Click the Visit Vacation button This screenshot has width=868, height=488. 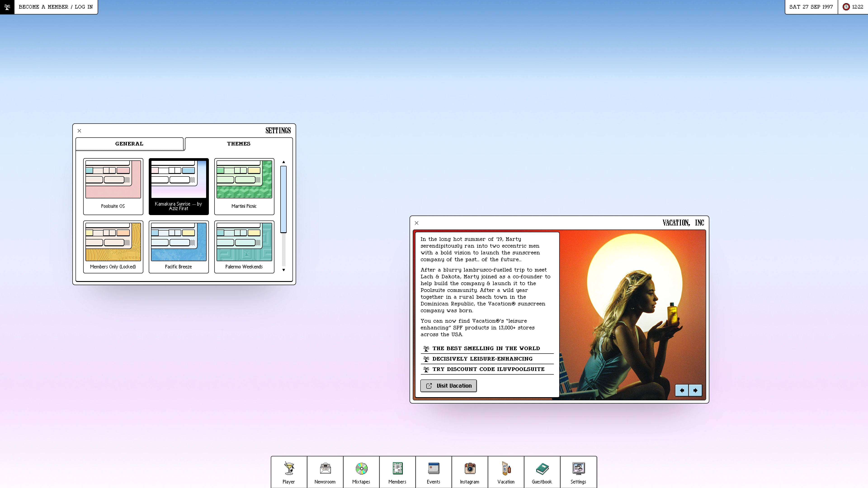pos(448,386)
